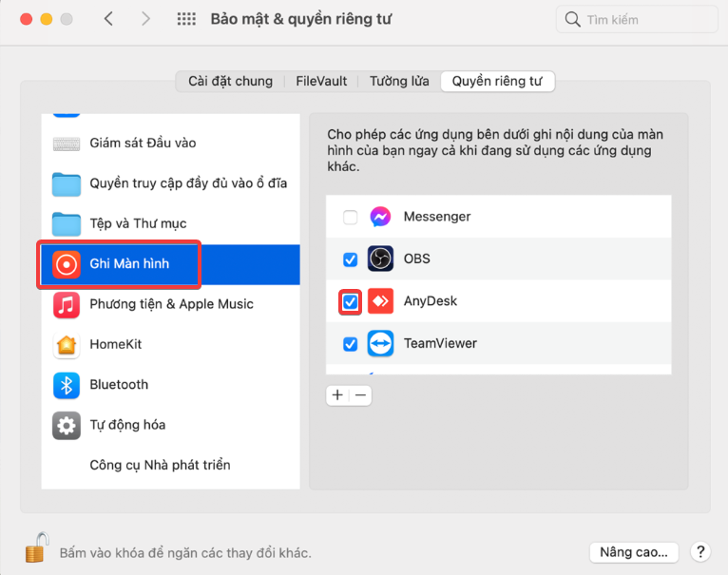Switch to the FileVault tab
This screenshot has height=575, width=728.
point(321,82)
